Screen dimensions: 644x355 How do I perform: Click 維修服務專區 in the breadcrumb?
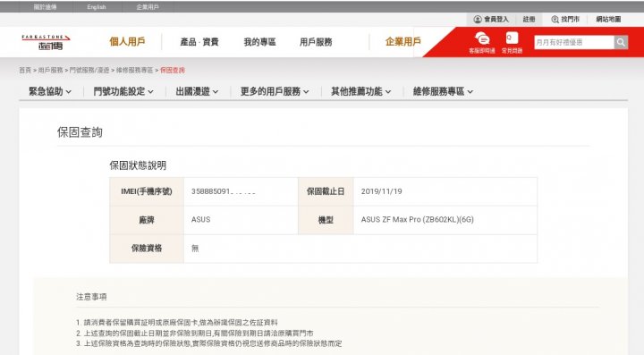tap(134, 70)
